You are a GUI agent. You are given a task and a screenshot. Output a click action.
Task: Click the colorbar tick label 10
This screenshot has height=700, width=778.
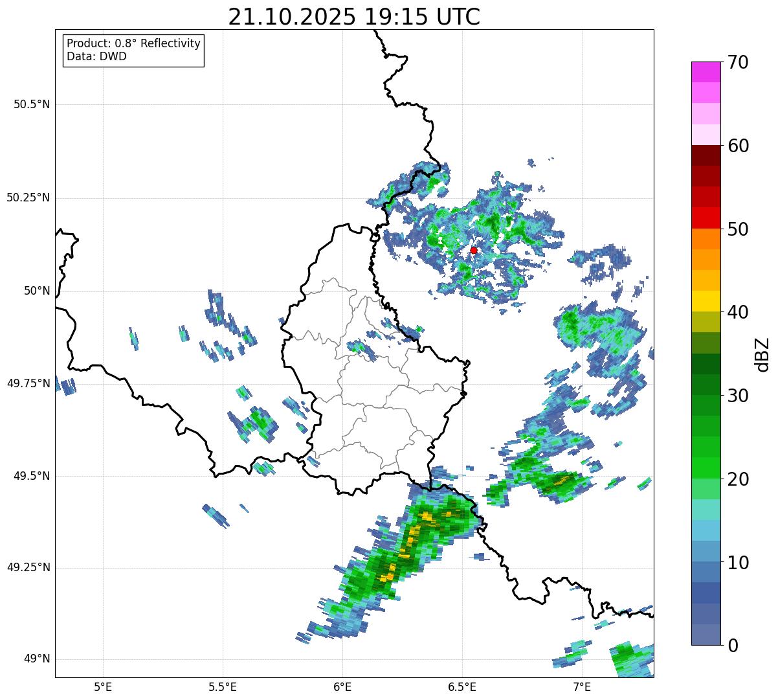[x=738, y=563]
